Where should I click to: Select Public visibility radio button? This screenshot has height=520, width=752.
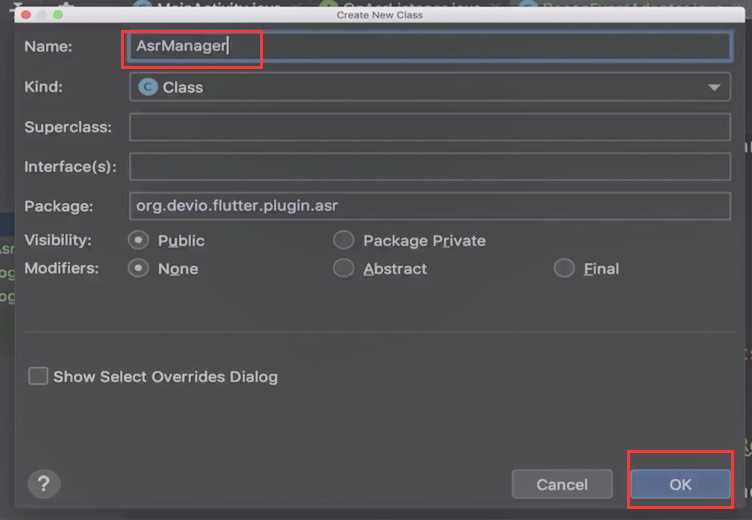click(139, 240)
